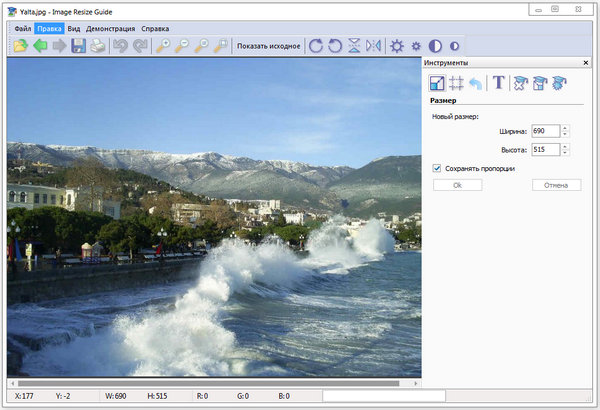Close the Инструменты panel

585,63
